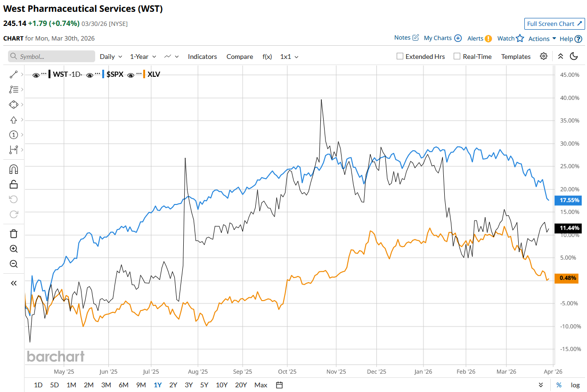
Task: Click the lock drawings icon
Action: point(14,184)
